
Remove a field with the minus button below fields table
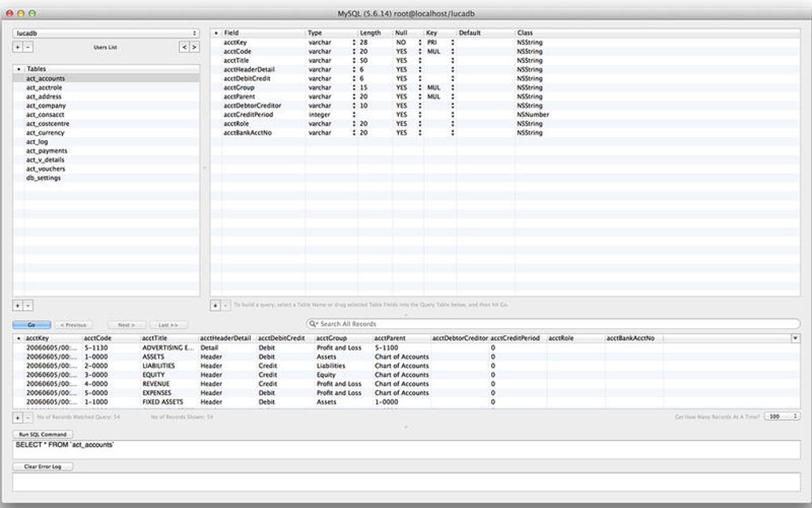click(x=225, y=306)
